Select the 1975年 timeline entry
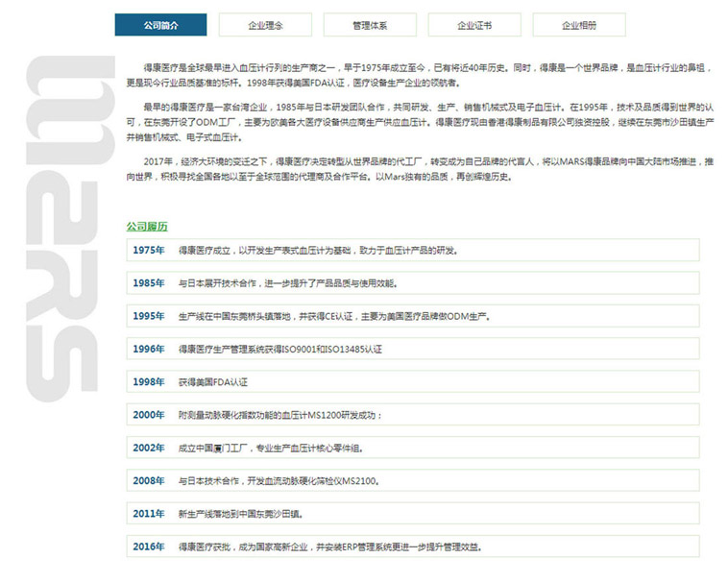Viewport: 728px width, 583px height. coord(413,251)
